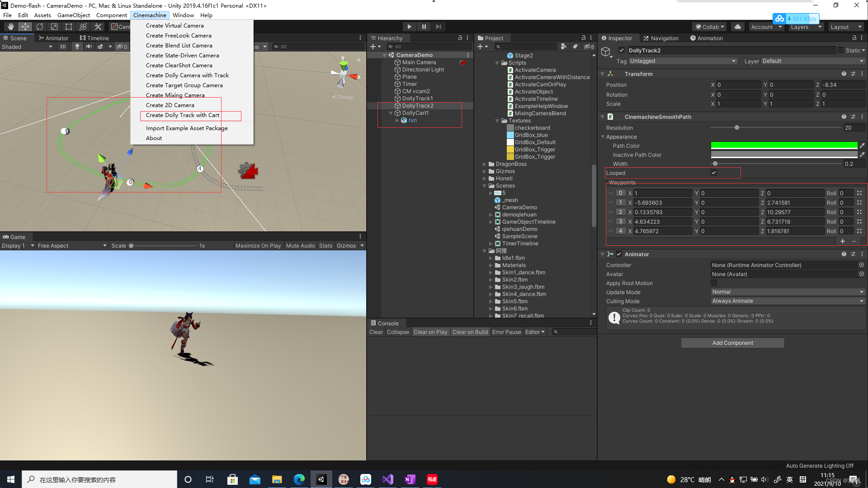Click the Add Component button
868x488 pixels.
point(732,343)
